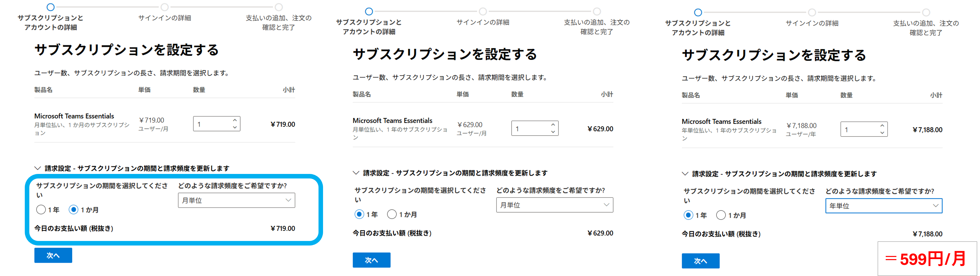Click 次へ button in ¥7,188.00 panel

click(701, 261)
